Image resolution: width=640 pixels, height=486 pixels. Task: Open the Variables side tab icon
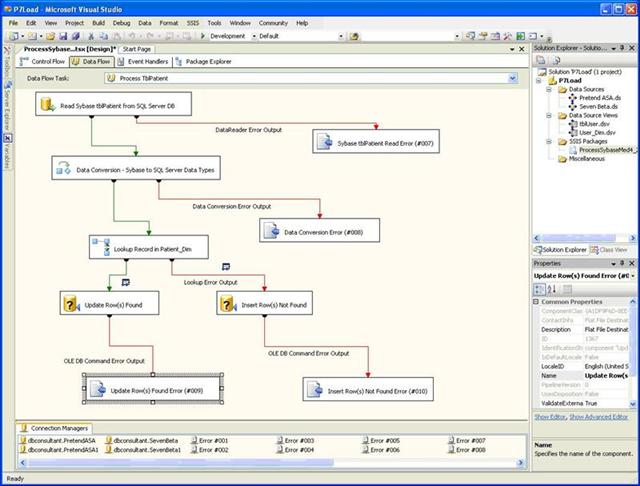(7, 138)
